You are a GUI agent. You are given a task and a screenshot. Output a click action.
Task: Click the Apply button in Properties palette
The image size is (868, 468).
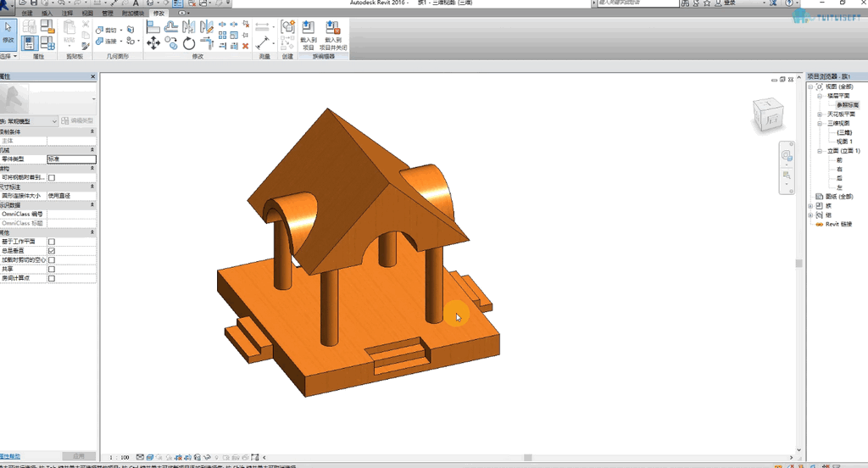coord(79,456)
